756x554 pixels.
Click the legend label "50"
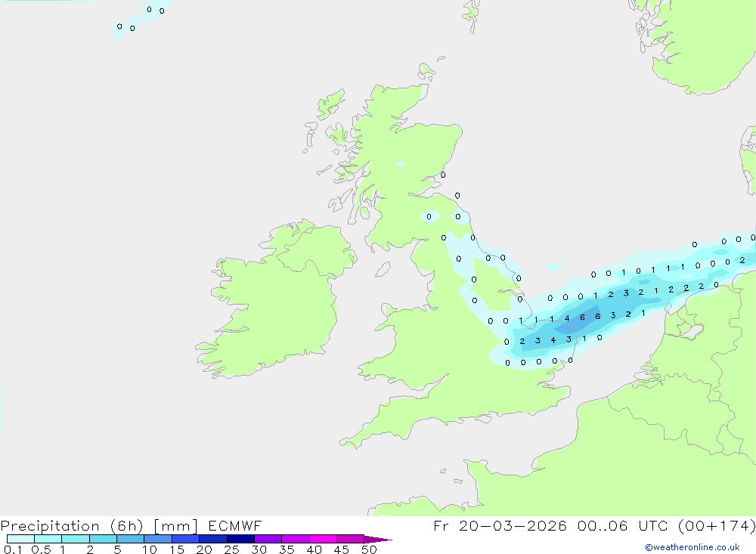(x=369, y=549)
